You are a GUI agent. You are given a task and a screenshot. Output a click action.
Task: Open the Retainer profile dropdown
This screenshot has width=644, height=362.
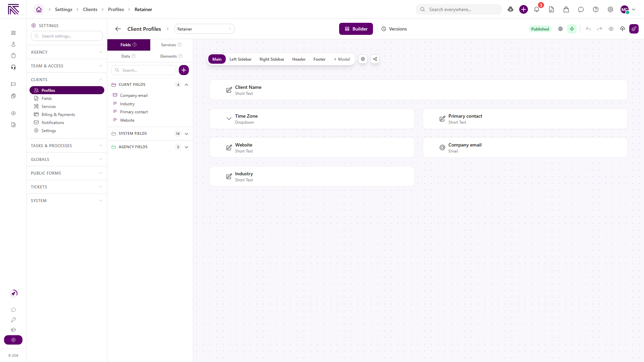coord(204,29)
